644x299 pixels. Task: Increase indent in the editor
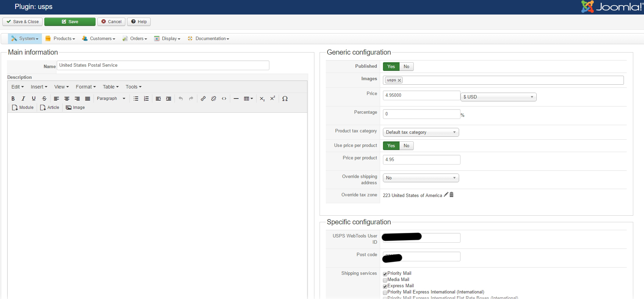(169, 99)
